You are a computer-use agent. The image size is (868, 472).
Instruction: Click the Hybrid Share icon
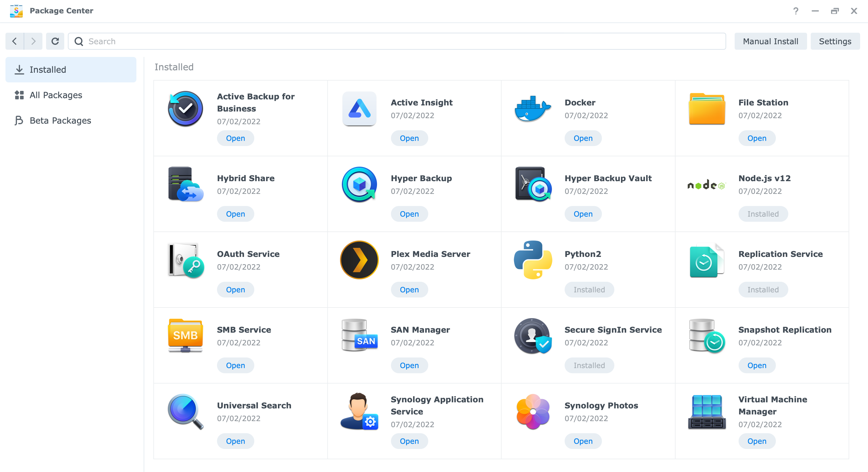(x=185, y=184)
